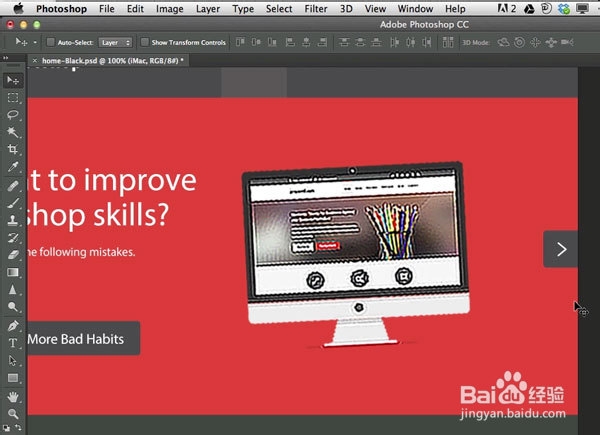Viewport: 600px width, 435px height.
Task: Click Distribute Bottom Edges icon
Action: click(377, 42)
